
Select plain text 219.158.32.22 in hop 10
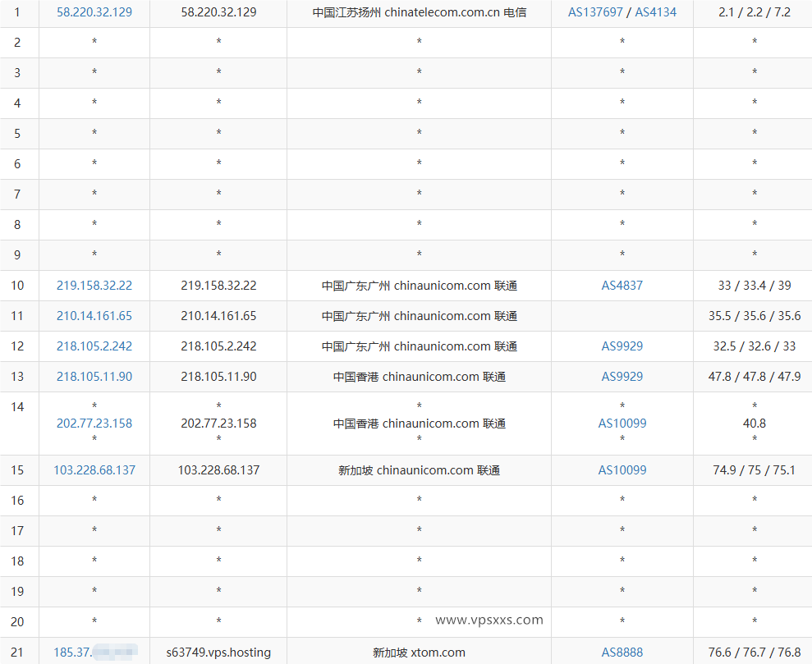(x=218, y=285)
